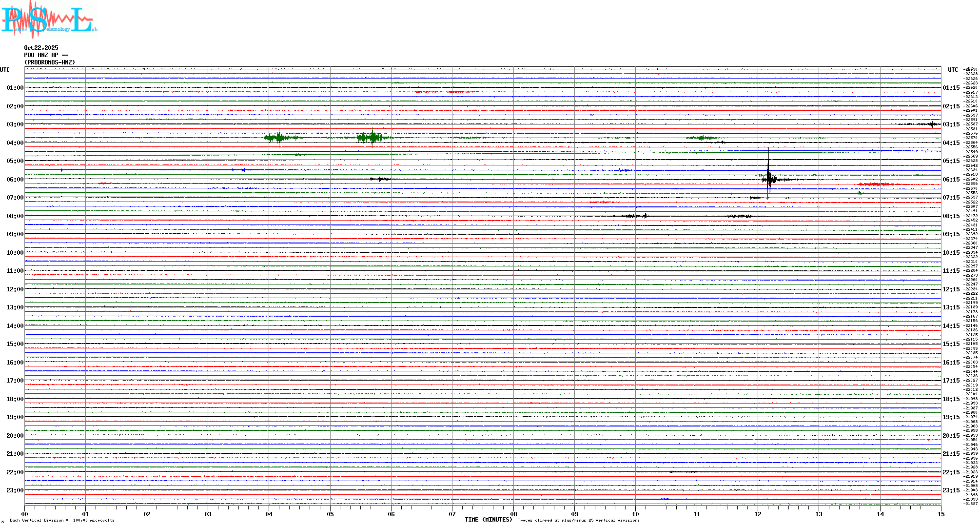The width and height of the screenshot is (980, 527).
Task: Click the UTC label at top right
Action: pos(953,70)
